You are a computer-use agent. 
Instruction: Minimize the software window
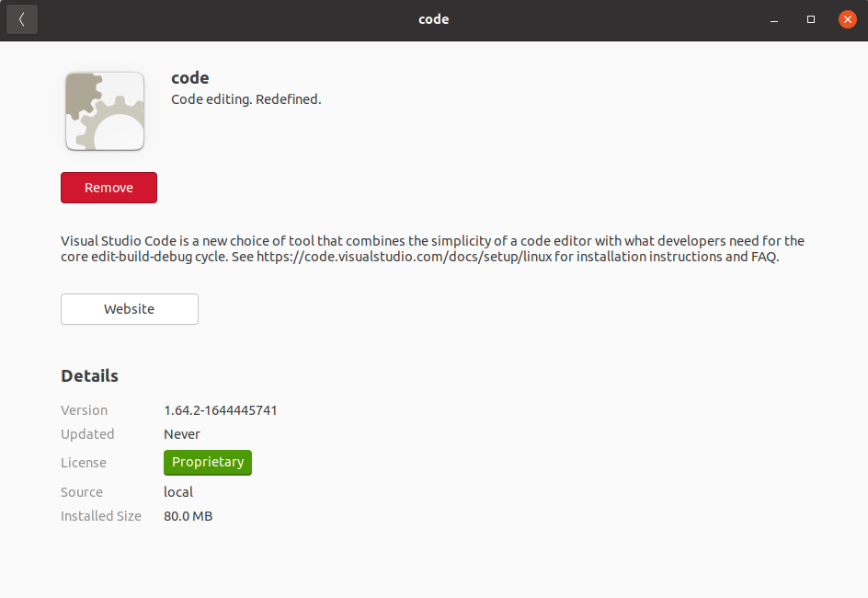(x=774, y=19)
